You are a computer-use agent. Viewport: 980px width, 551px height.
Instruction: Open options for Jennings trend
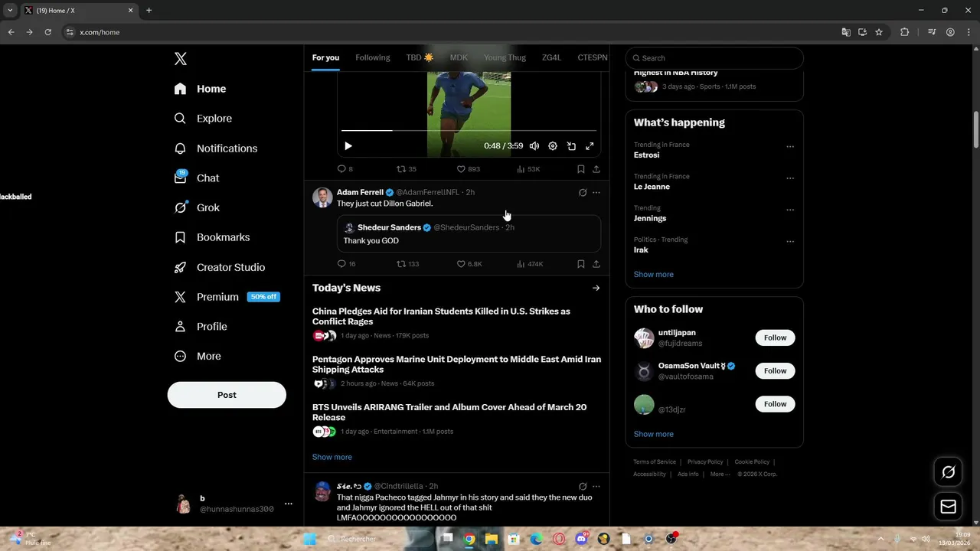(x=790, y=210)
